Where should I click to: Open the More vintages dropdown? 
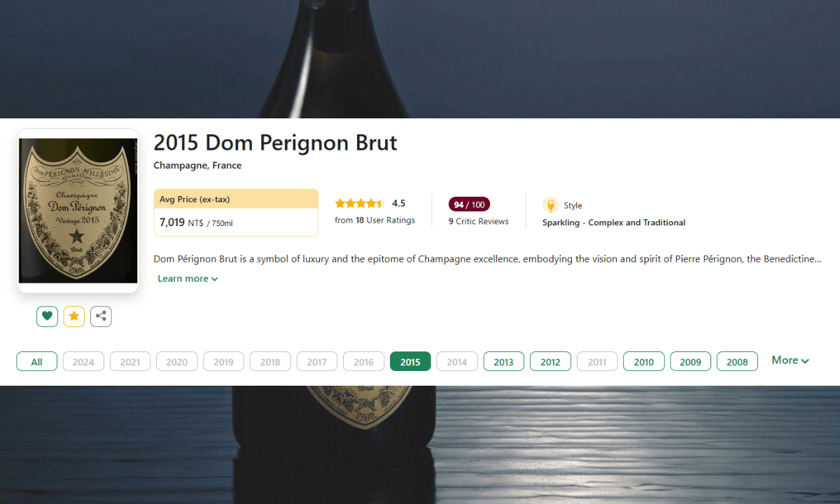pyautogui.click(x=790, y=360)
